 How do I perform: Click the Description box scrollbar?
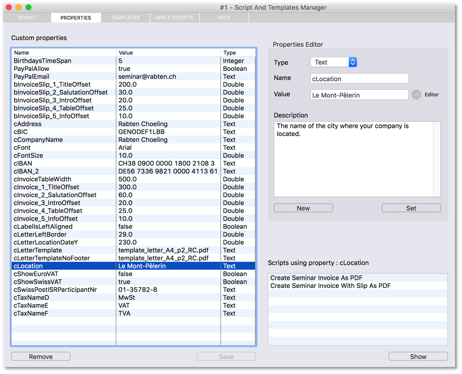(x=437, y=159)
